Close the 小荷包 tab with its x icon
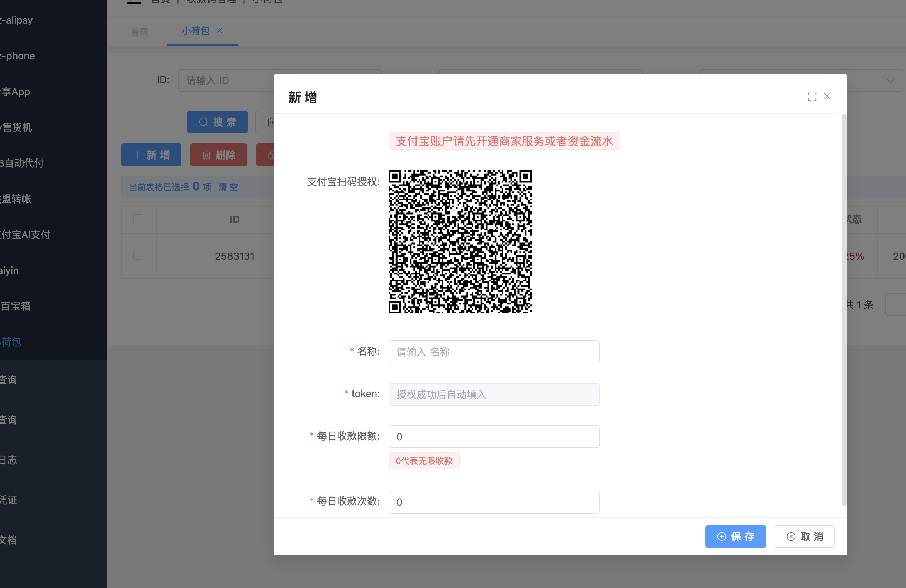Screen dimensions: 906x588 (220, 30)
